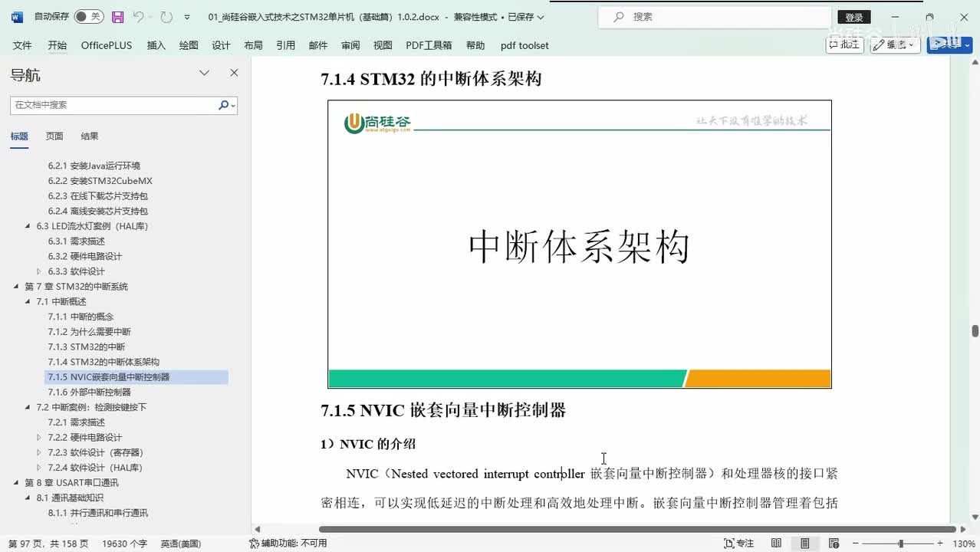Screen dimensions: 980x552
Task: Click the page count 第 97 页 status
Action: click(x=48, y=543)
